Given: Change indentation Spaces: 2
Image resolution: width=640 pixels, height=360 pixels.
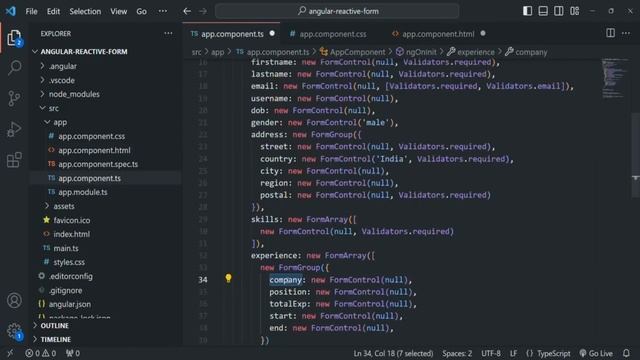Looking at the screenshot, I should click(x=457, y=353).
